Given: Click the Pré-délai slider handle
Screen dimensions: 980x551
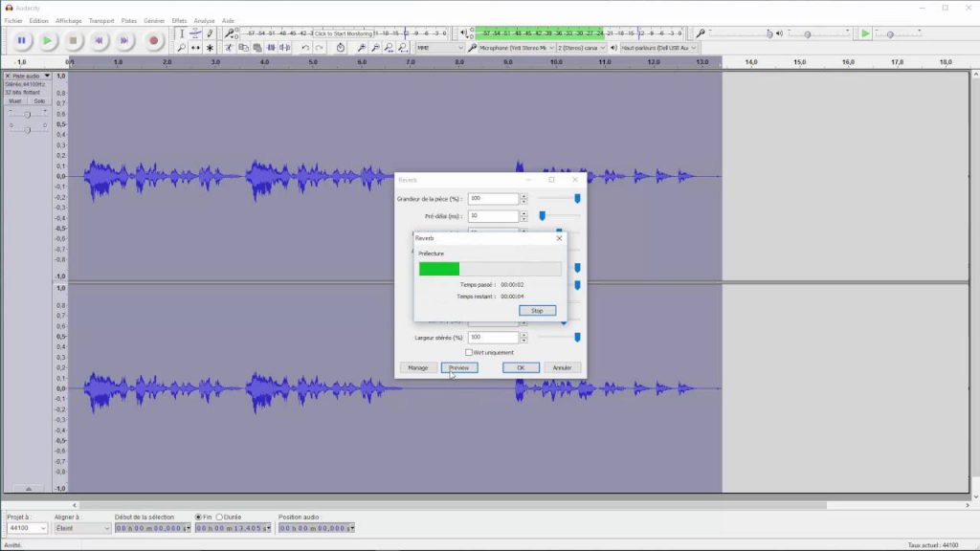Looking at the screenshot, I should click(542, 216).
